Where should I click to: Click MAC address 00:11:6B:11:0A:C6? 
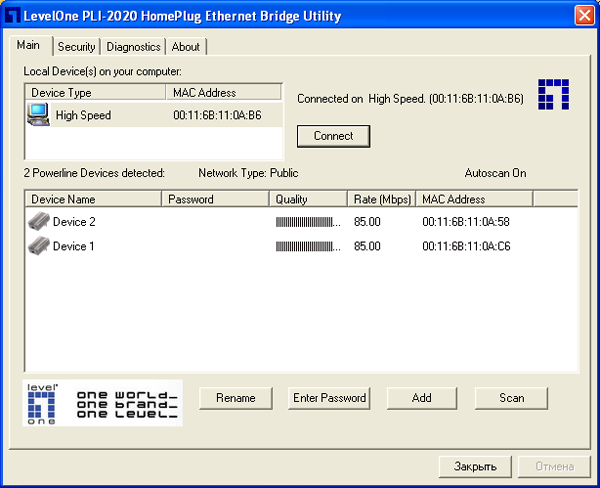pos(466,246)
